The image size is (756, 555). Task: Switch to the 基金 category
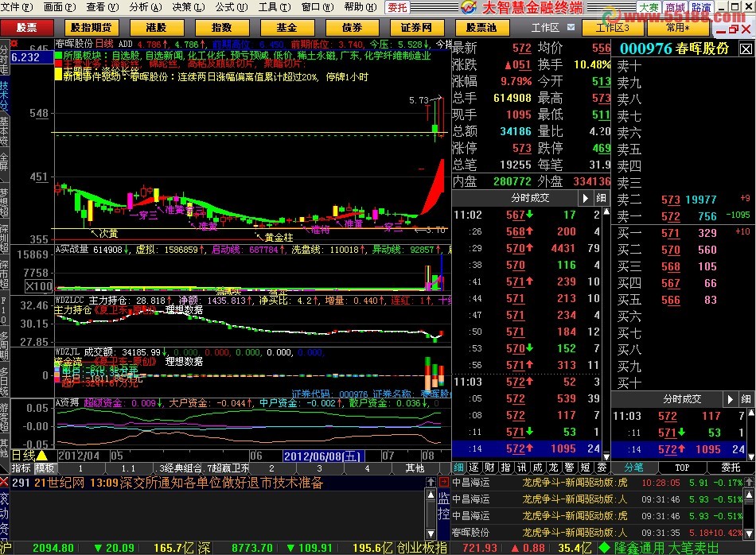pyautogui.click(x=286, y=28)
